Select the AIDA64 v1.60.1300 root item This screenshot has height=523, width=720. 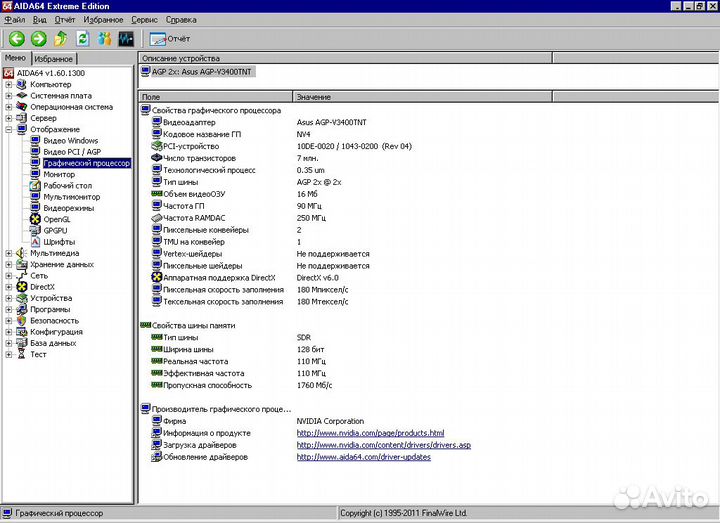51,73
